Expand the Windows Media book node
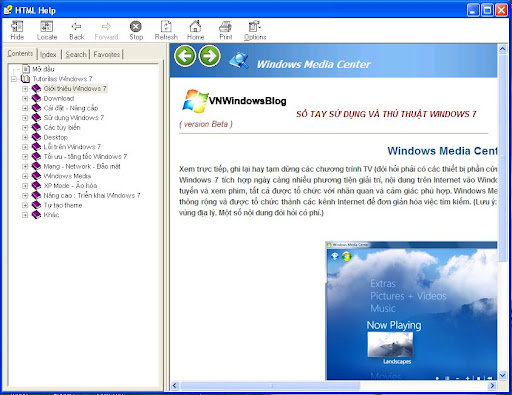This screenshot has width=512, height=395. coord(25,176)
